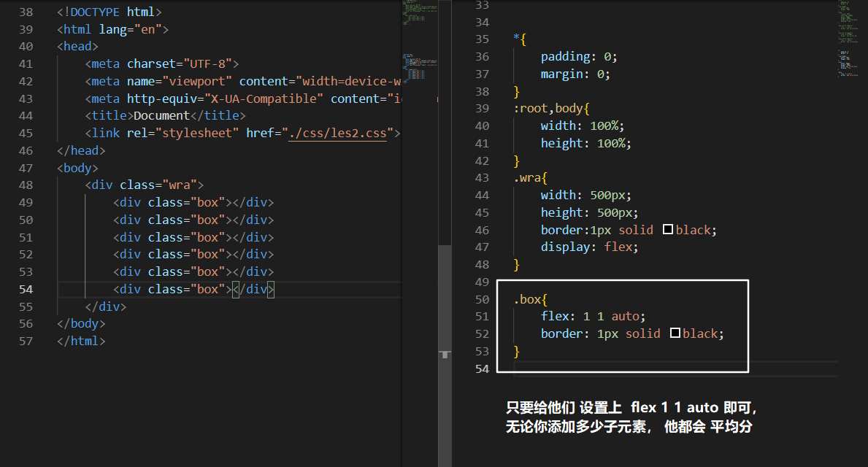Viewport: 868px width, 467px height.
Task: Click the left editor vertical scrollbar thumb
Action: point(445,299)
